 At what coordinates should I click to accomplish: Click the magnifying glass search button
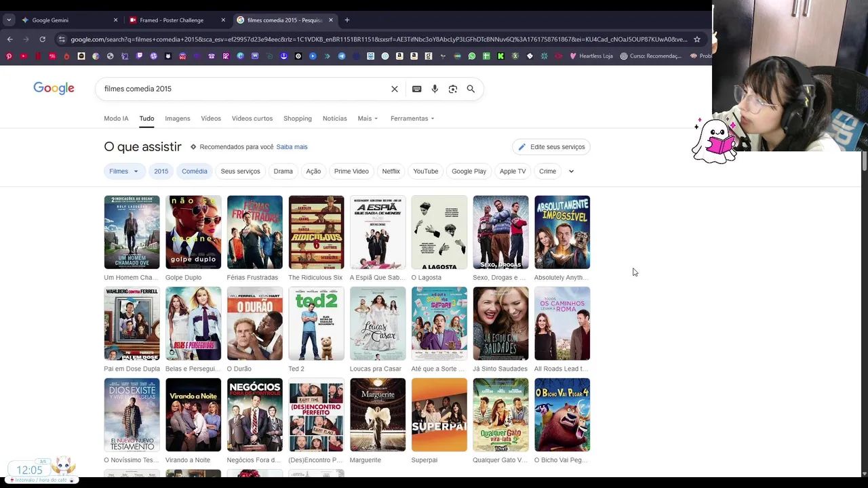(471, 89)
